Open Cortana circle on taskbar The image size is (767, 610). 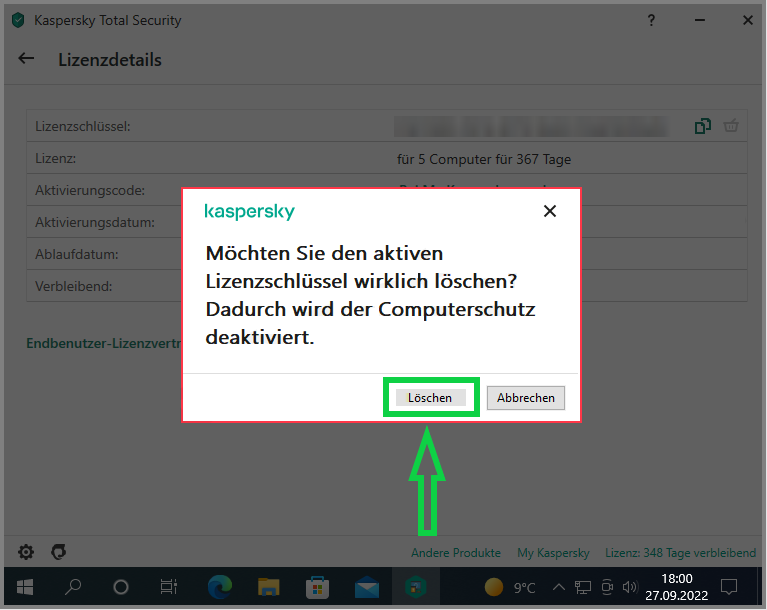click(120, 587)
